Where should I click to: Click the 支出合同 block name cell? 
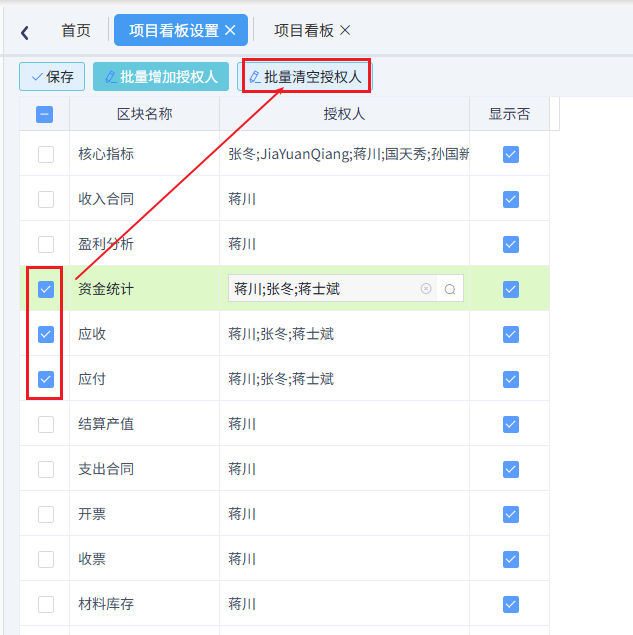pos(145,469)
